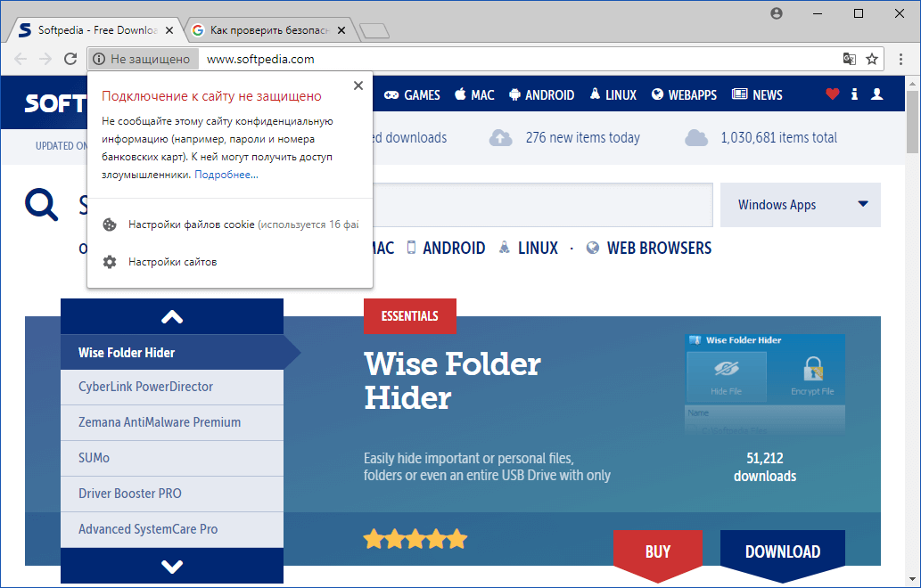Viewport: 921px width, 588px height.
Task: Click the user account icon in header
Action: click(877, 94)
